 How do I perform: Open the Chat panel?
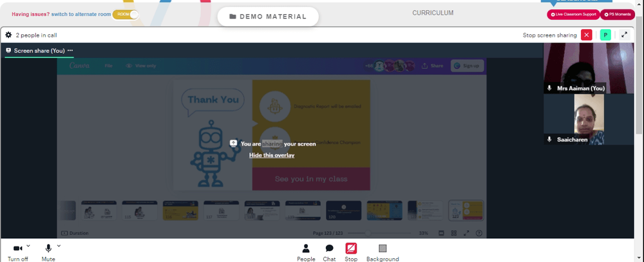coord(329,252)
